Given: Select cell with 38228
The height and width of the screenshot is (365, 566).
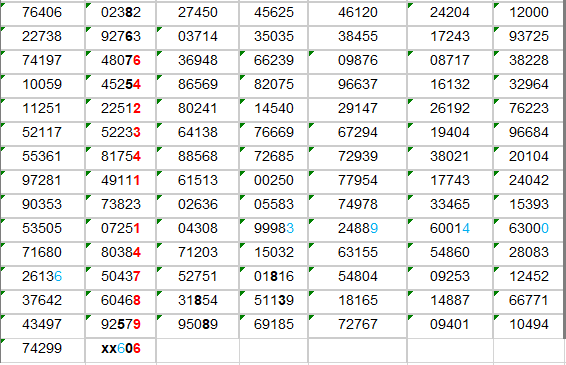Looking at the screenshot, I should [528, 61].
